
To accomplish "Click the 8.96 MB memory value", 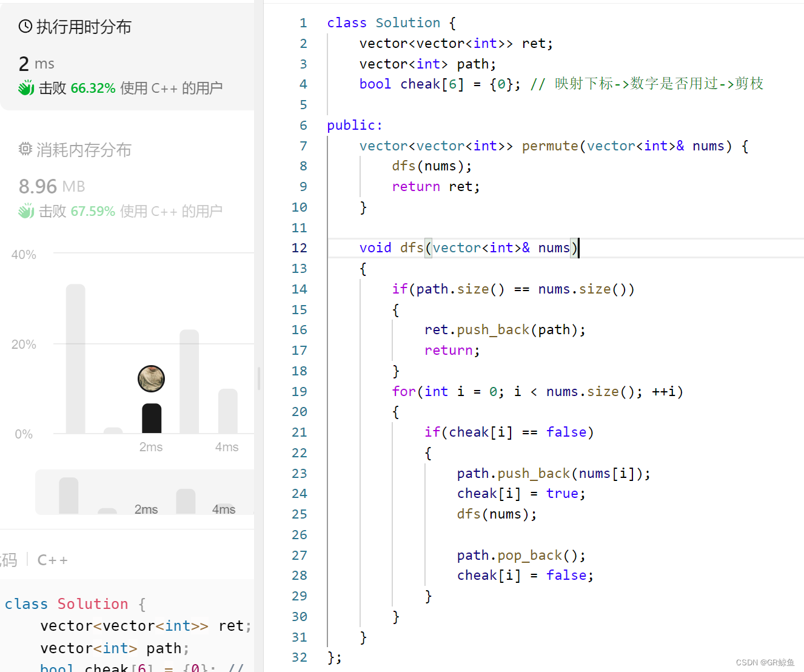I will [52, 186].
